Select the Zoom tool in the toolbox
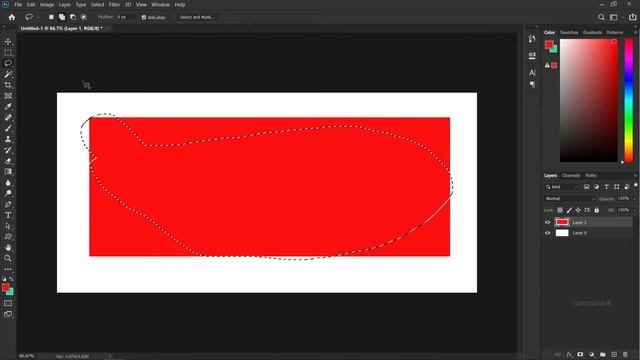 [x=8, y=258]
